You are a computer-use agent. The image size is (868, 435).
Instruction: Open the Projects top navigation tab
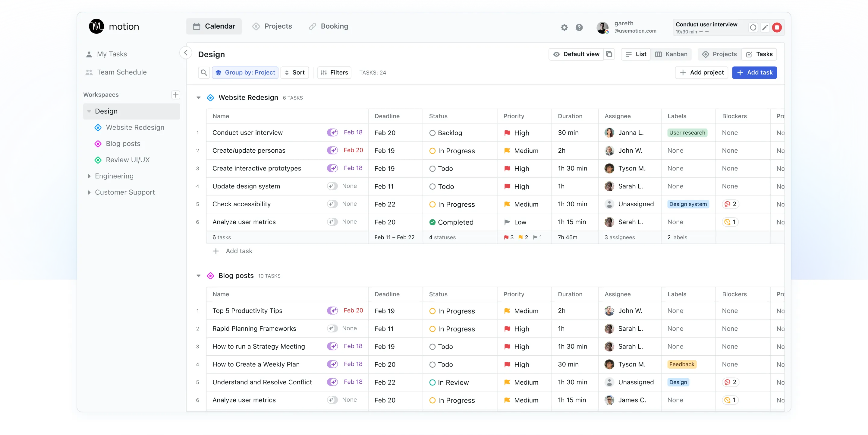[x=272, y=26]
